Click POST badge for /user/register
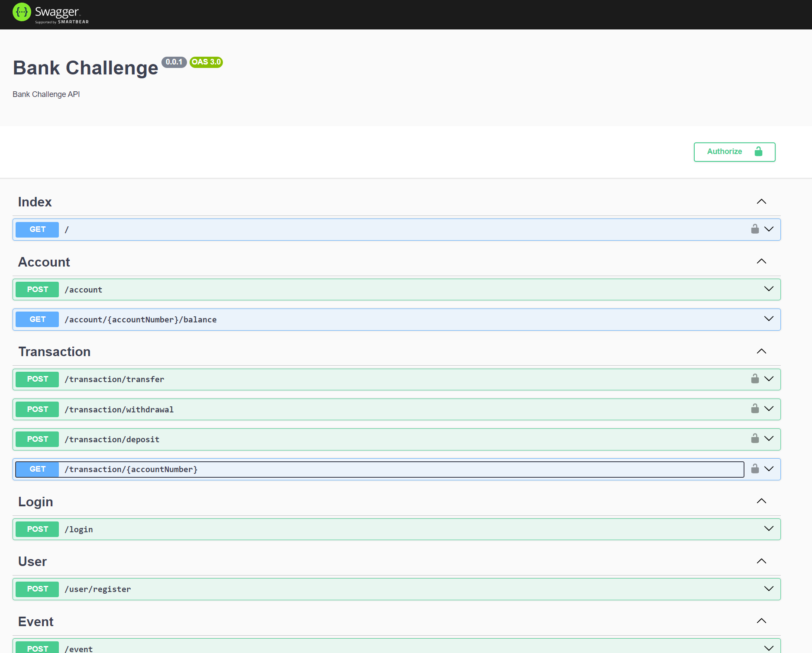The width and height of the screenshot is (812, 653). (37, 589)
